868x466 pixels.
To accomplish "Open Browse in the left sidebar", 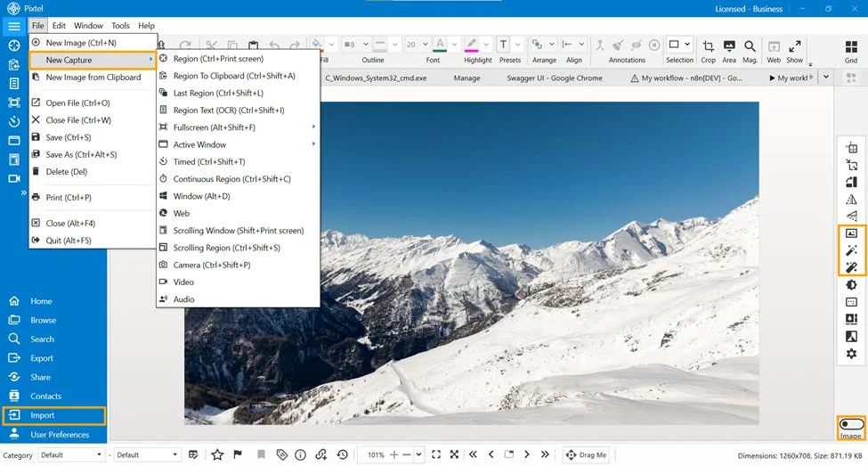I will click(x=44, y=320).
